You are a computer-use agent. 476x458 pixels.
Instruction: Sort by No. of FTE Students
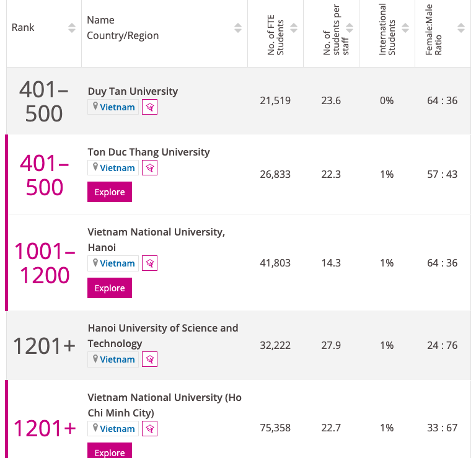coord(294,28)
